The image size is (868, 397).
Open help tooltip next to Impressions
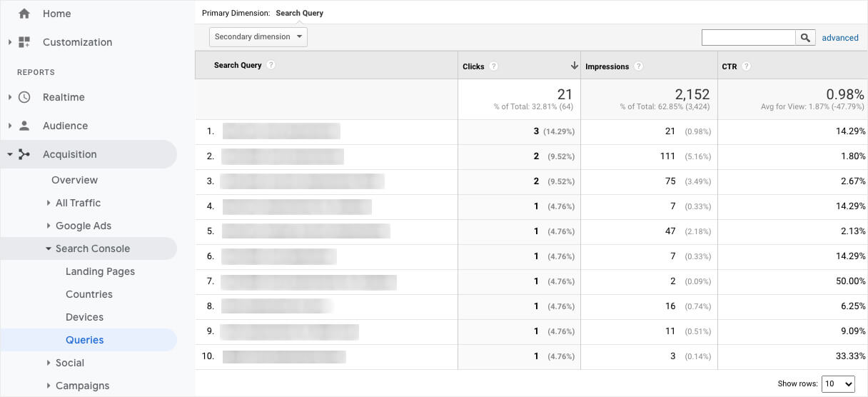pyautogui.click(x=639, y=66)
